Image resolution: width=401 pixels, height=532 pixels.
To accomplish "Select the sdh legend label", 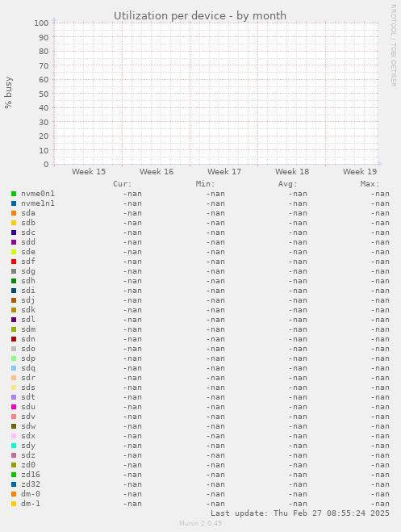I will (28, 281).
